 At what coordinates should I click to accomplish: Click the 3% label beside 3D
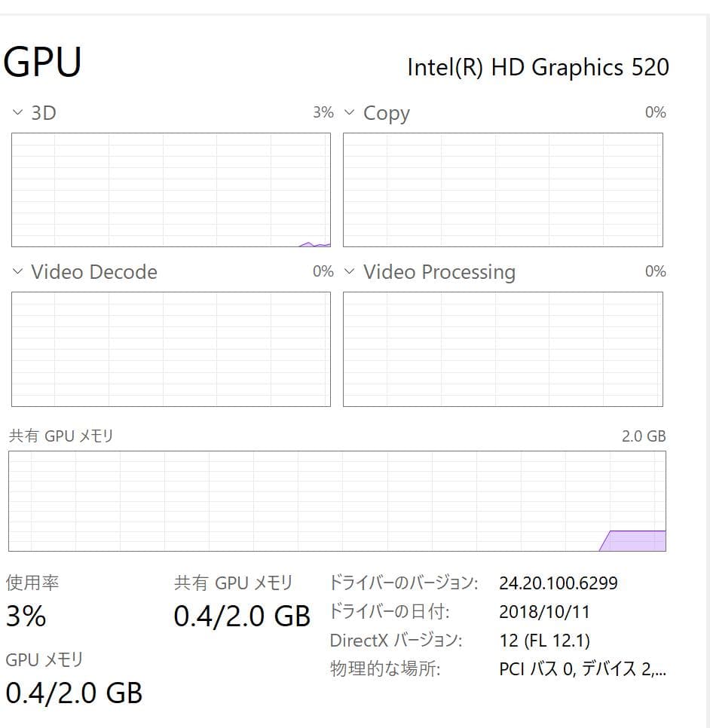pyautogui.click(x=324, y=112)
